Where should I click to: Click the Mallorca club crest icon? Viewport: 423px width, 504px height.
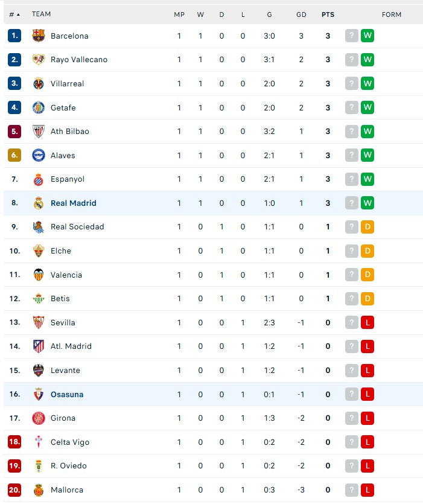pyautogui.click(x=39, y=490)
